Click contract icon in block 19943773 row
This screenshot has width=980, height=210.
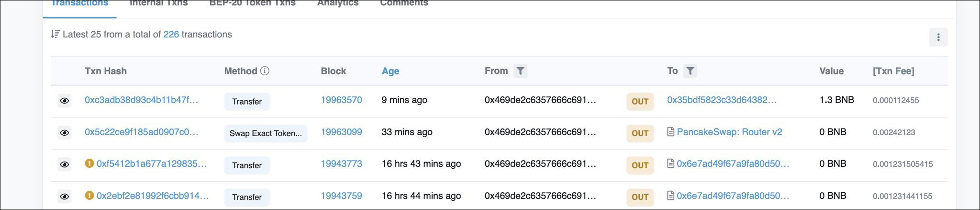(671, 164)
